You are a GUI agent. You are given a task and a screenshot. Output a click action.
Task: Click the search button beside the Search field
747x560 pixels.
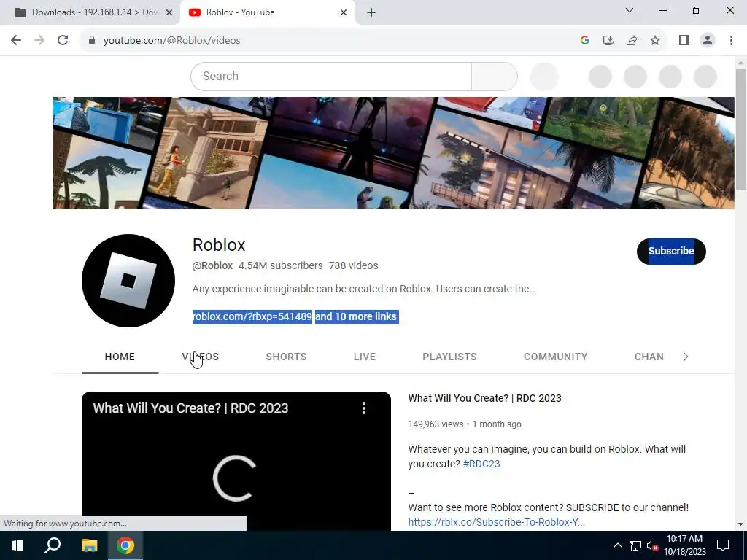point(494,76)
